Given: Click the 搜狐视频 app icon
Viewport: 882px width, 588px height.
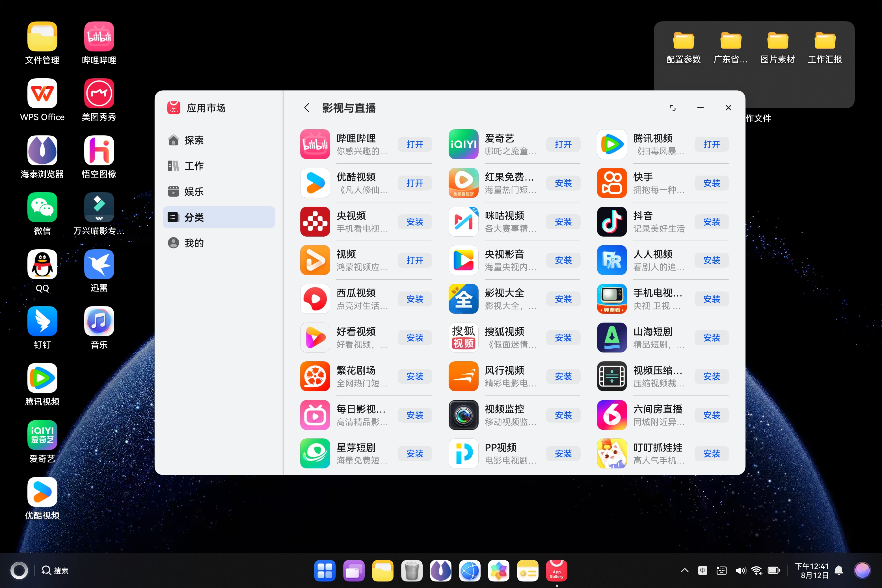Looking at the screenshot, I should [464, 338].
